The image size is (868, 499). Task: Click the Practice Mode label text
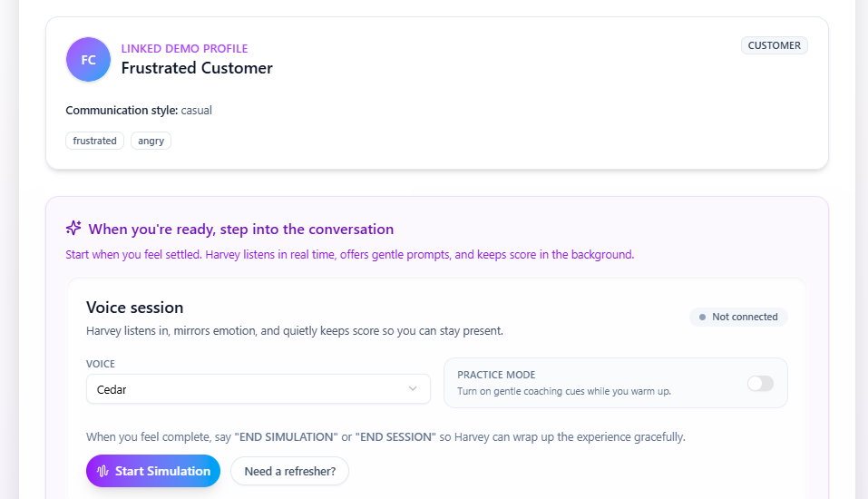point(495,375)
